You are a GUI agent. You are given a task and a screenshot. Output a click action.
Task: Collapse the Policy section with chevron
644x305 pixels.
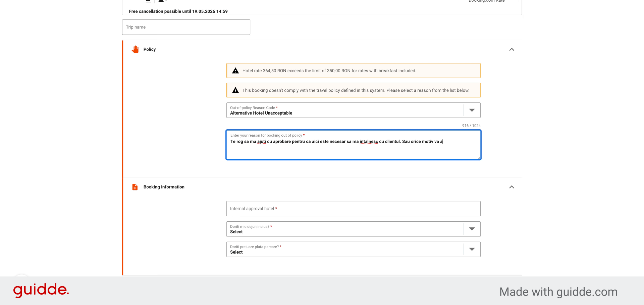[512, 49]
